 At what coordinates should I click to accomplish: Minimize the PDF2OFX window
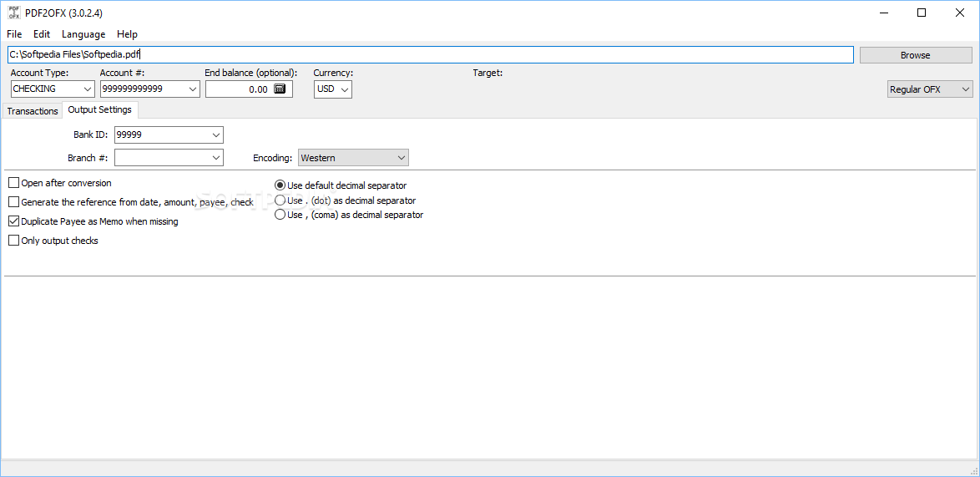pos(883,13)
